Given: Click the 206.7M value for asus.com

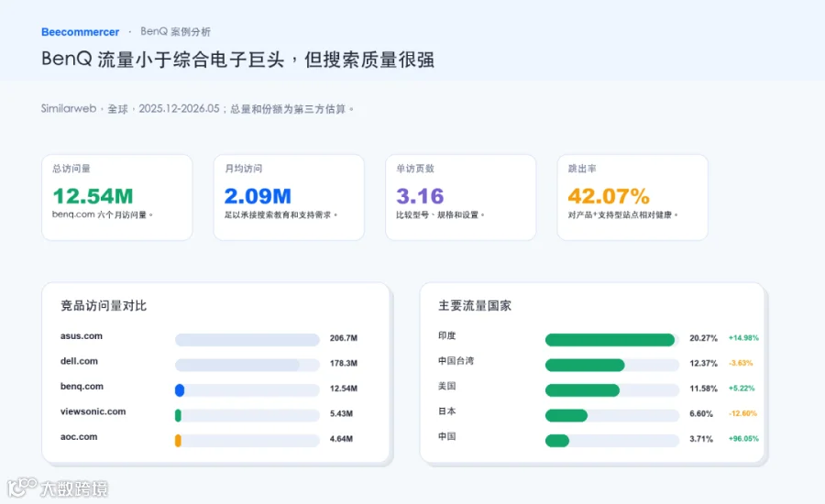Looking at the screenshot, I should [344, 338].
